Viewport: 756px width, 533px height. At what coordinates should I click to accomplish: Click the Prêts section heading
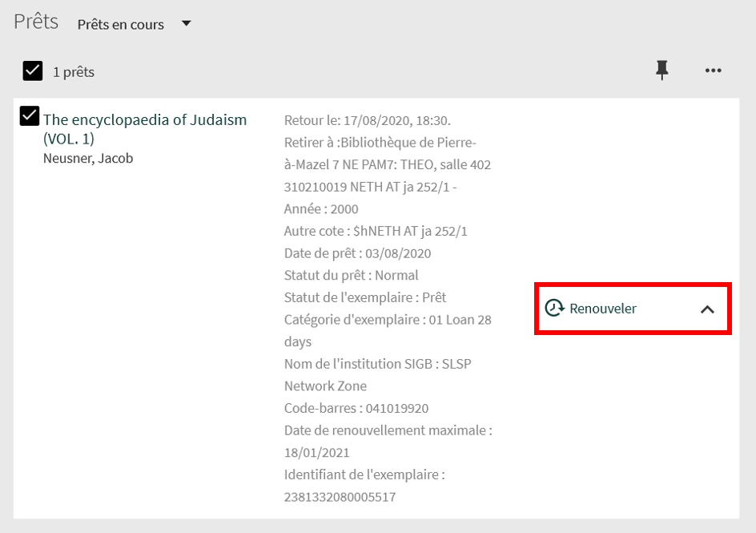pyautogui.click(x=36, y=22)
